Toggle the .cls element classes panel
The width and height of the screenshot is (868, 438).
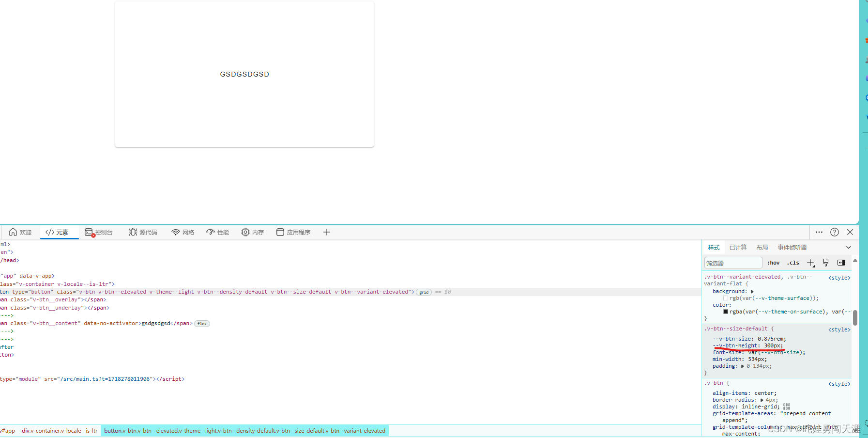[793, 263]
